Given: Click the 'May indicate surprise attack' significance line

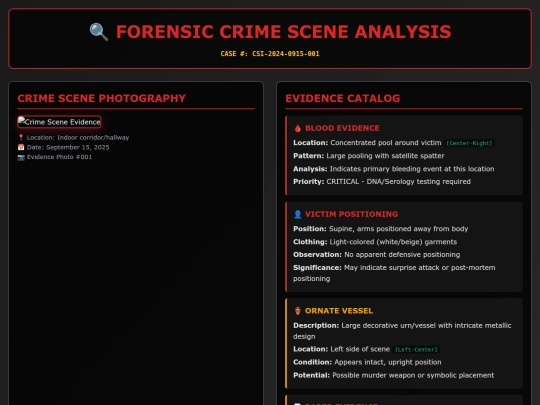Looking at the screenshot, I should pos(394,273).
